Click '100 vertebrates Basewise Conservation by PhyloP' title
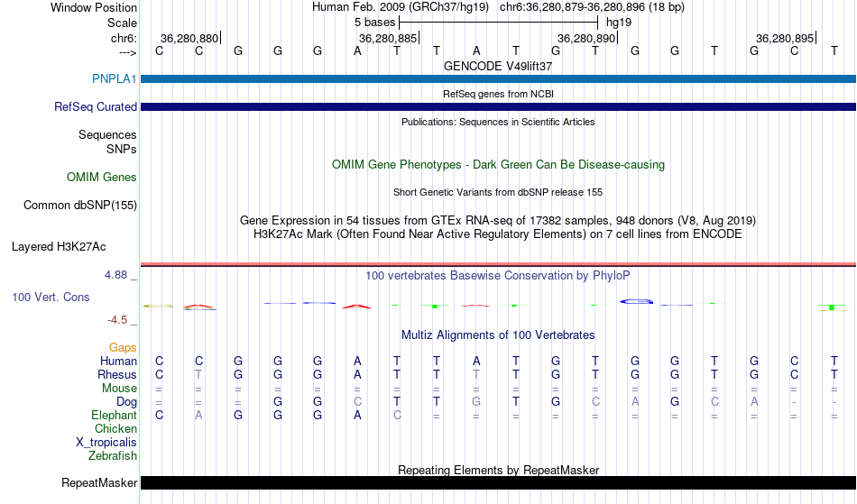Viewport: 857px width, 504px height. pos(498,275)
